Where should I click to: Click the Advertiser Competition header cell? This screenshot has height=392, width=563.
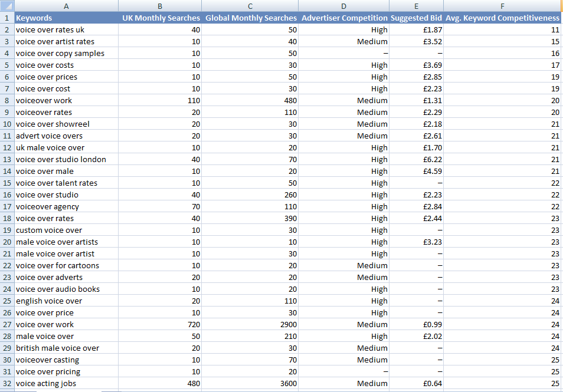point(343,18)
